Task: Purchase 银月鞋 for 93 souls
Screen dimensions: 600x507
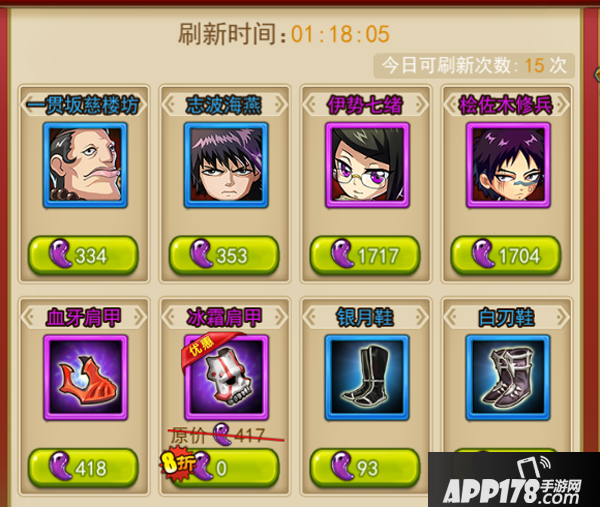Action: tap(365, 467)
